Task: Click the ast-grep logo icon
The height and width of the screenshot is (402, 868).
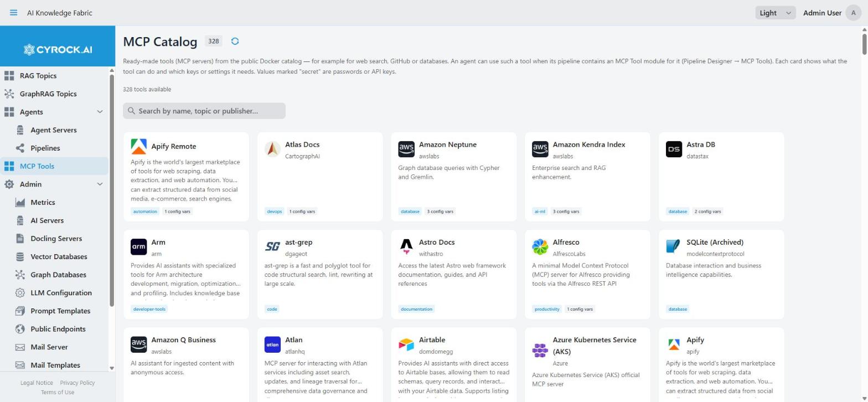Action: coord(272,247)
